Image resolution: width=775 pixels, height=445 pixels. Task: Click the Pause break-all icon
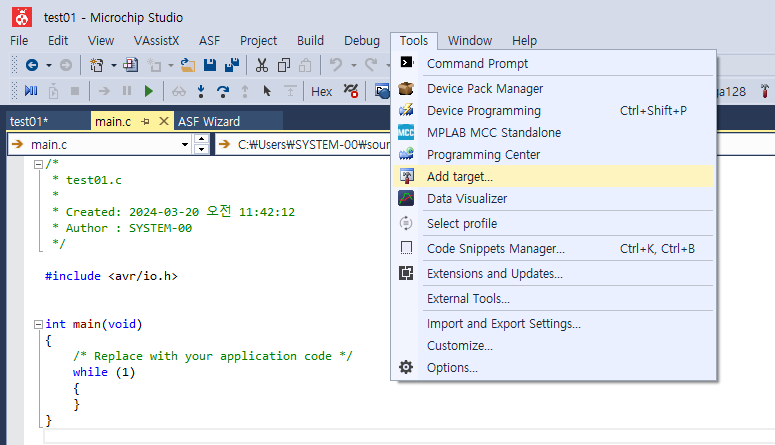tap(127, 91)
